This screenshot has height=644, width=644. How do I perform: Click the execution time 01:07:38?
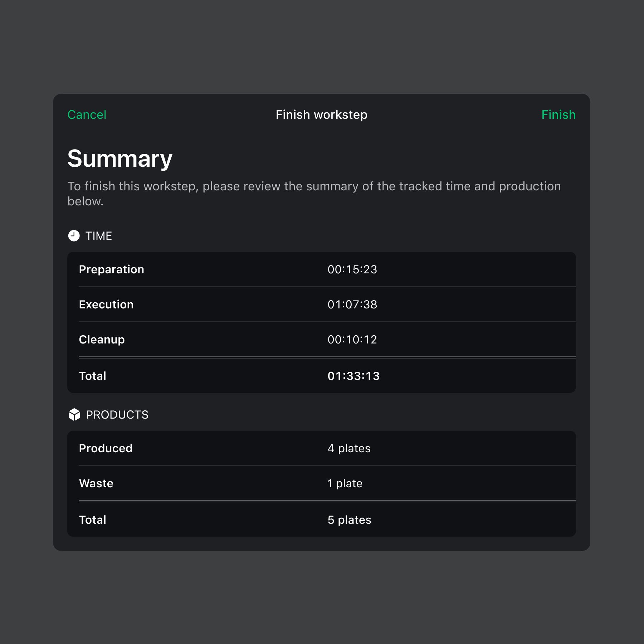pyautogui.click(x=352, y=304)
